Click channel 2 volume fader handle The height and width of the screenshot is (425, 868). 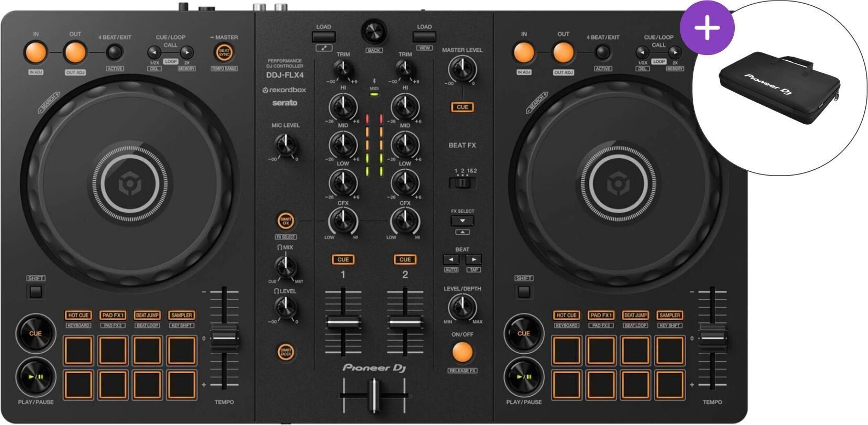[x=405, y=322]
